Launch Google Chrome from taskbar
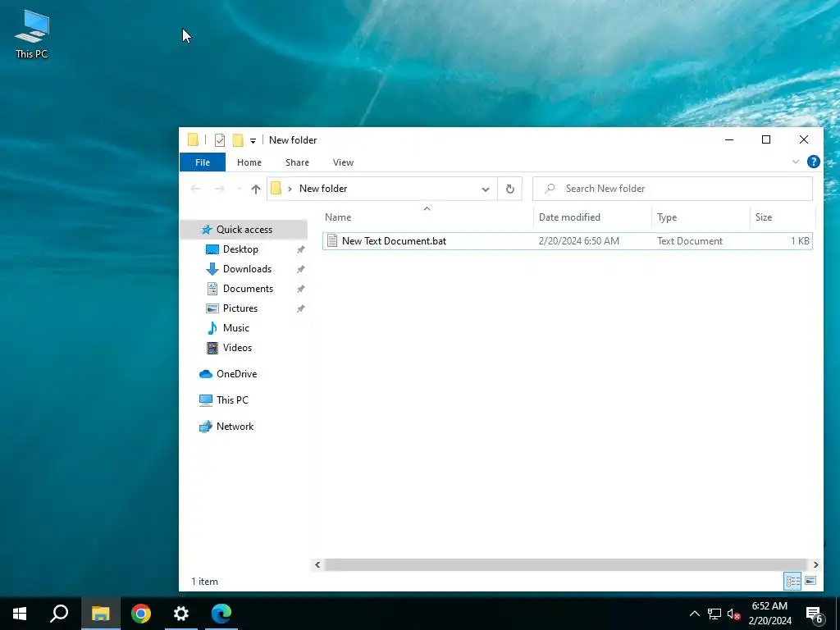 [141, 614]
